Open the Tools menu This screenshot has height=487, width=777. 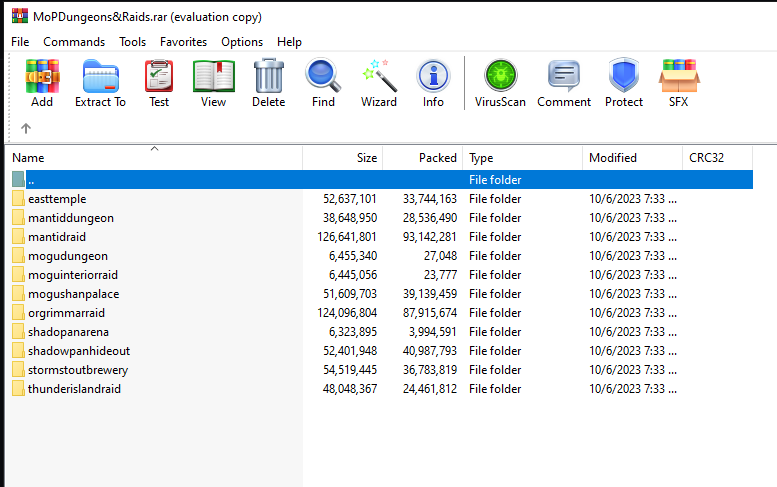point(132,42)
